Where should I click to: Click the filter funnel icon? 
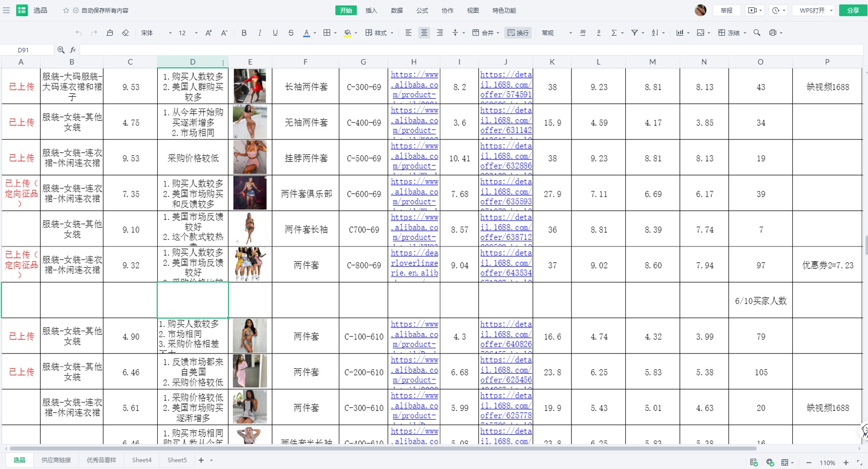click(x=634, y=33)
